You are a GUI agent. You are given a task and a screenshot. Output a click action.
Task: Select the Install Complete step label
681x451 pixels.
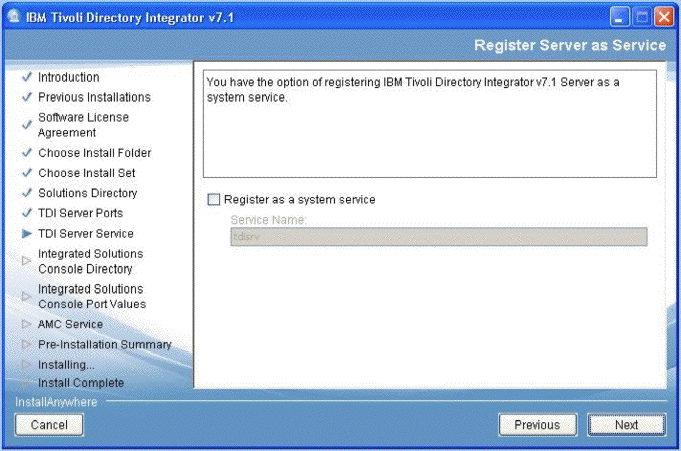tap(81, 383)
